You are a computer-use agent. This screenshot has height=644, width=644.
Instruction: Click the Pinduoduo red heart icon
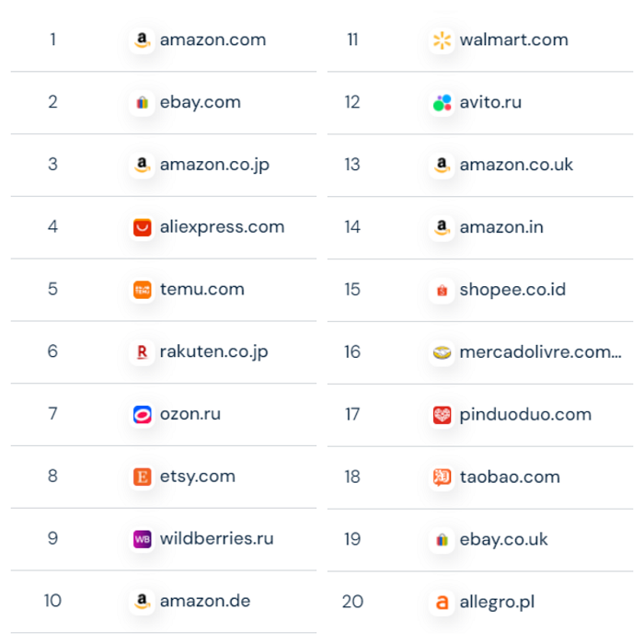coord(442,415)
